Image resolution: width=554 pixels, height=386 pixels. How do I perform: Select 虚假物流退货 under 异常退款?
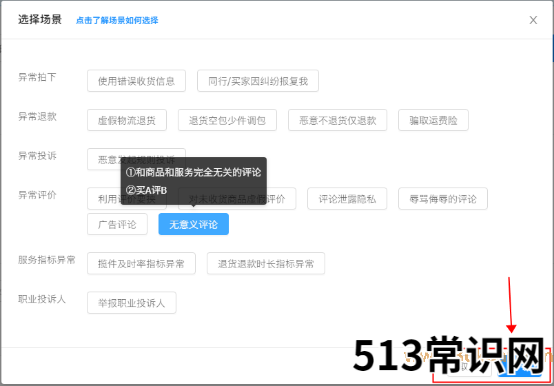click(127, 120)
